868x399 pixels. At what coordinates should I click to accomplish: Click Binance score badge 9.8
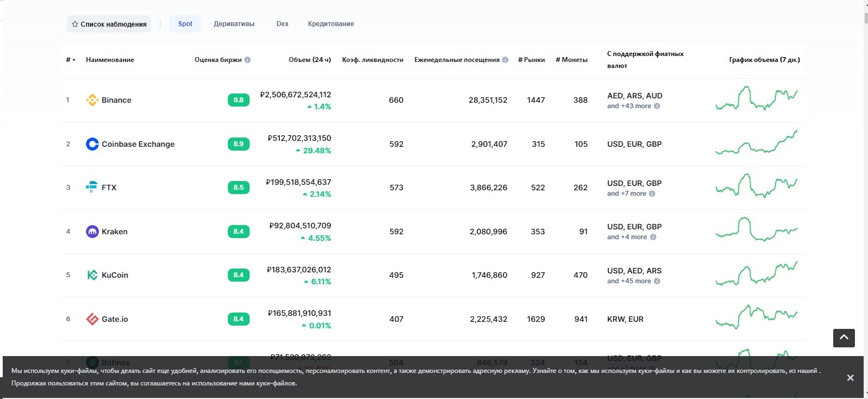pos(239,100)
